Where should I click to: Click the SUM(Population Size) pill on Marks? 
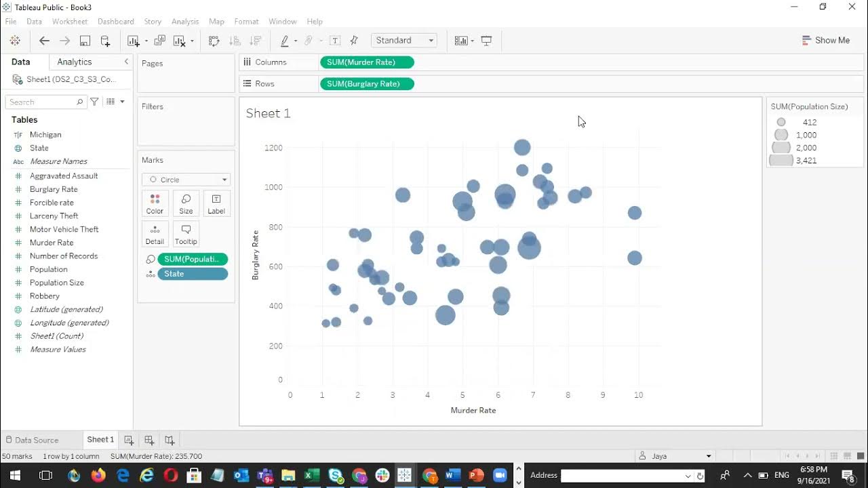(193, 259)
